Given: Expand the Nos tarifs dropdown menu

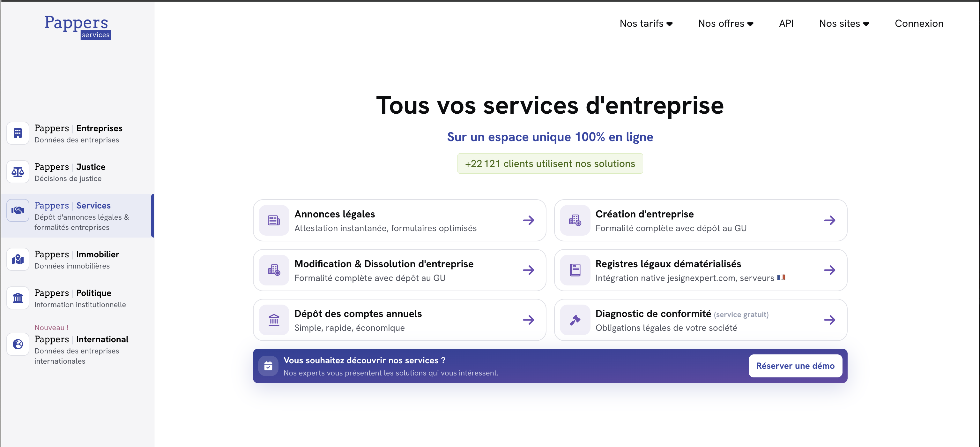Looking at the screenshot, I should (646, 24).
